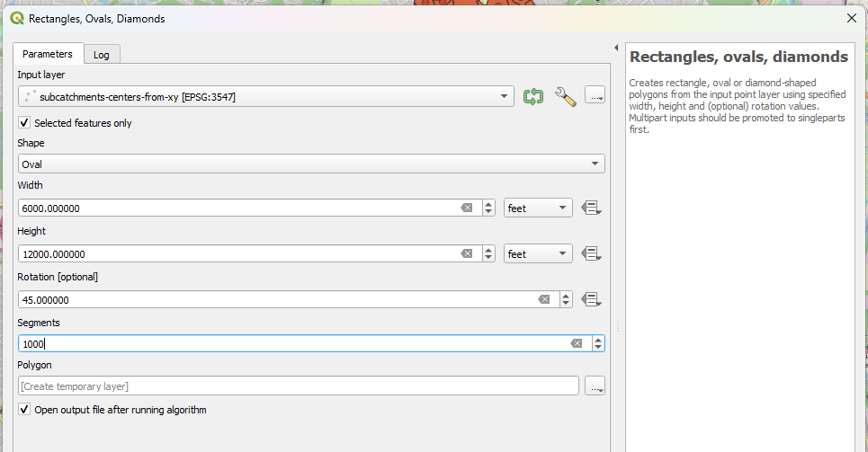Clear the Rotation value
The width and height of the screenshot is (868, 452).
[x=544, y=300]
